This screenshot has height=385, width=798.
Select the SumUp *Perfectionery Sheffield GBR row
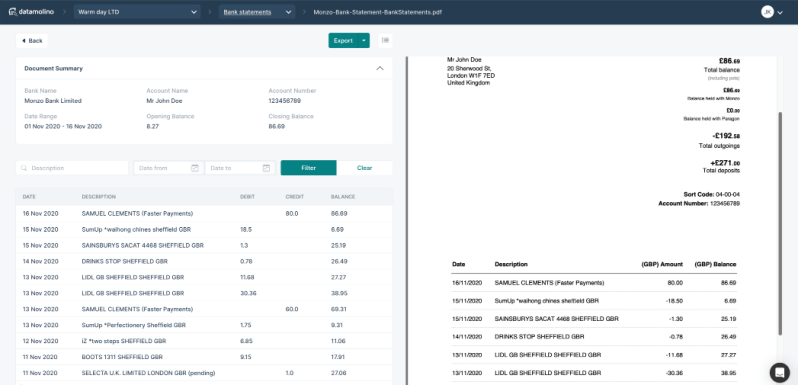pyautogui.click(x=204, y=325)
